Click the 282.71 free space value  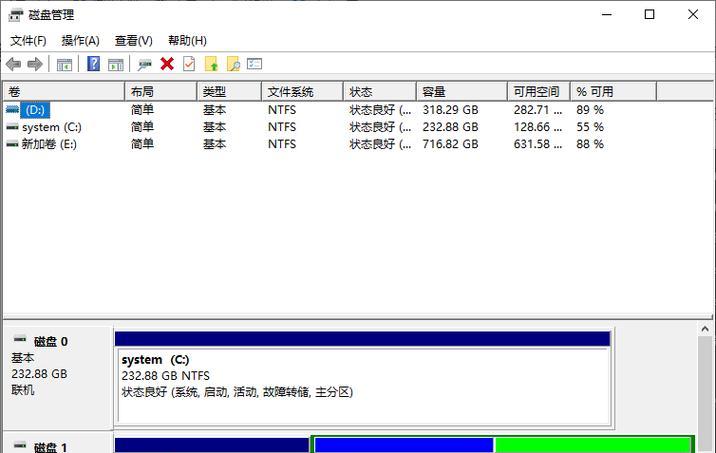537,110
